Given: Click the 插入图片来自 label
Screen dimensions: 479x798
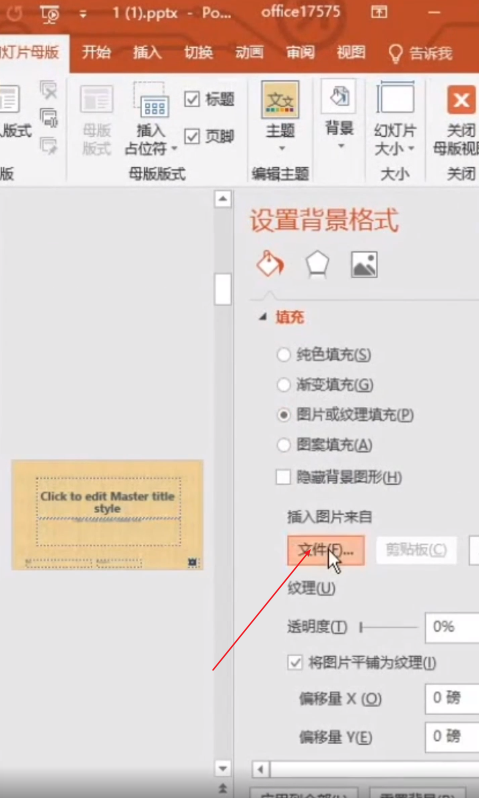Looking at the screenshot, I should click(x=330, y=517).
